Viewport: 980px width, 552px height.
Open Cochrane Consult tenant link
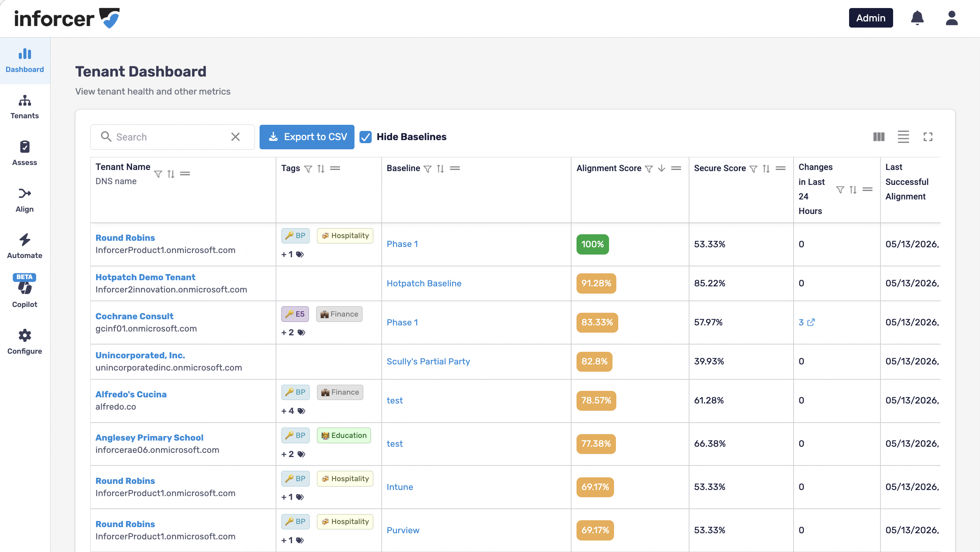134,316
